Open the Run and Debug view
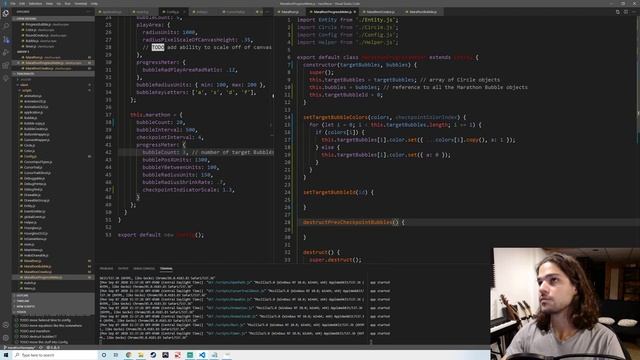Viewport: 640px width, 360px height. [x=6, y=52]
